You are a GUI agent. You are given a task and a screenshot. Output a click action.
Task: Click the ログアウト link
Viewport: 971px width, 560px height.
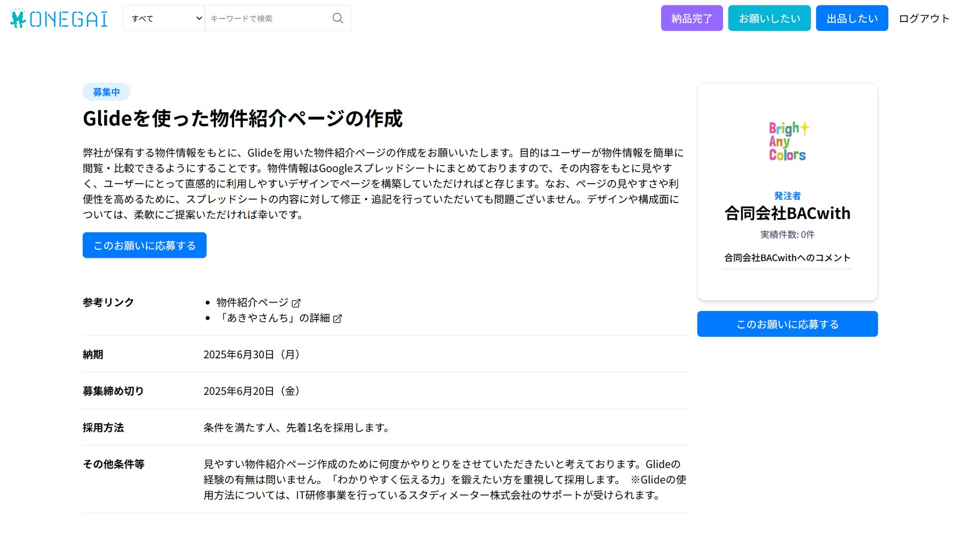click(924, 18)
